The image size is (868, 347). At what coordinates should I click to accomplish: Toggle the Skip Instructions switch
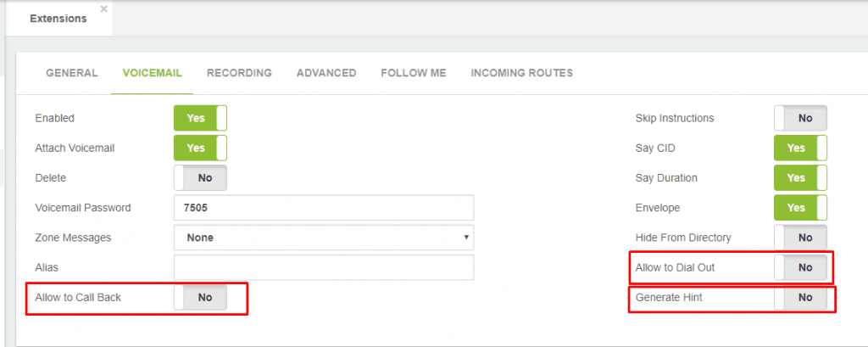pyautogui.click(x=800, y=118)
